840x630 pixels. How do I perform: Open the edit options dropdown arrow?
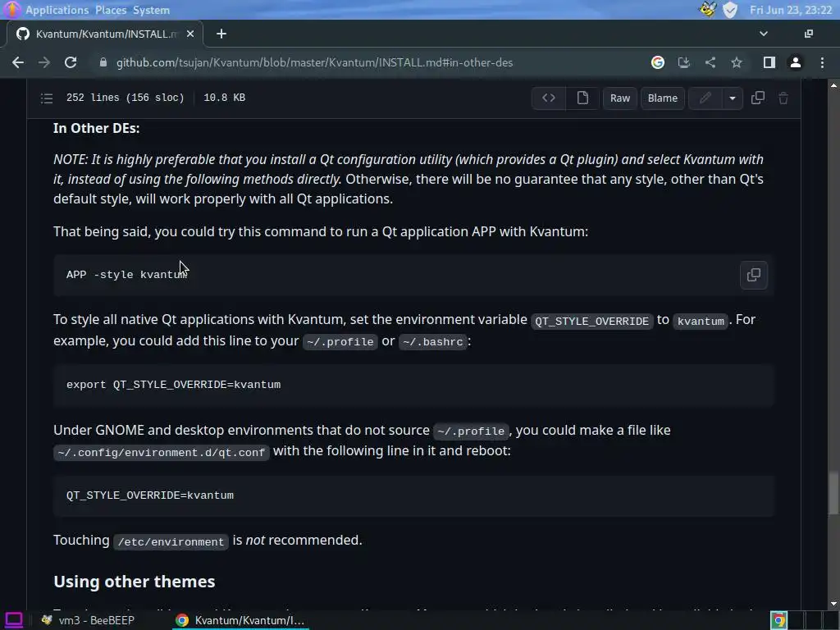(x=733, y=98)
